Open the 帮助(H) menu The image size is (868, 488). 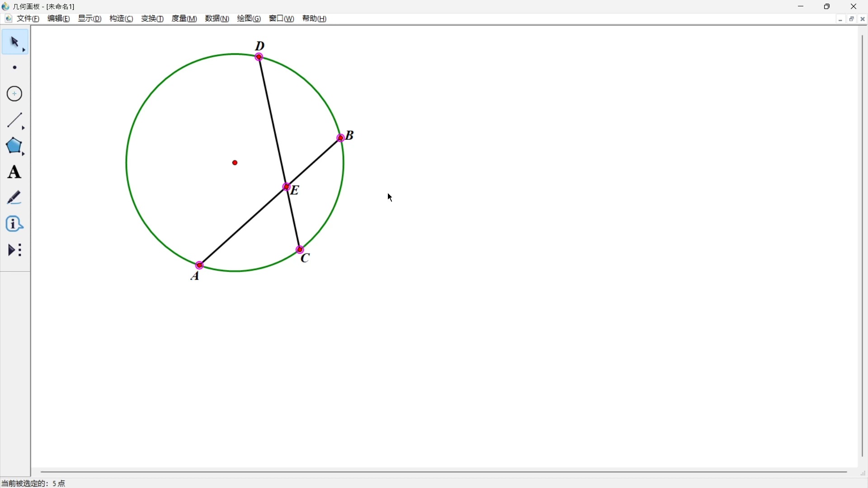(x=315, y=19)
